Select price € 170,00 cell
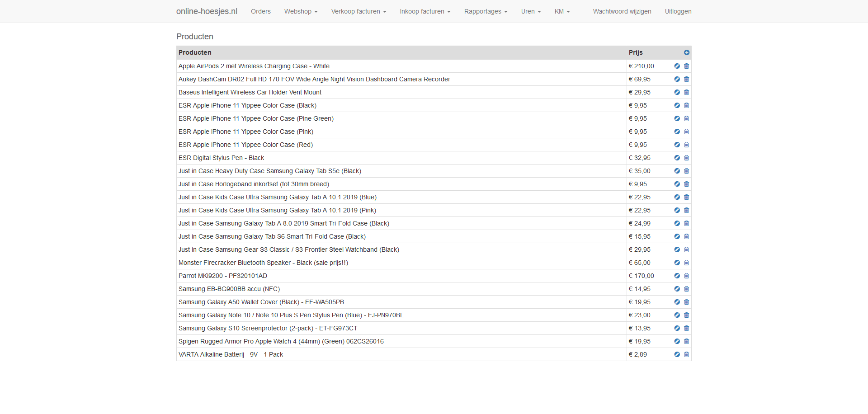868x414 pixels. 649,276
